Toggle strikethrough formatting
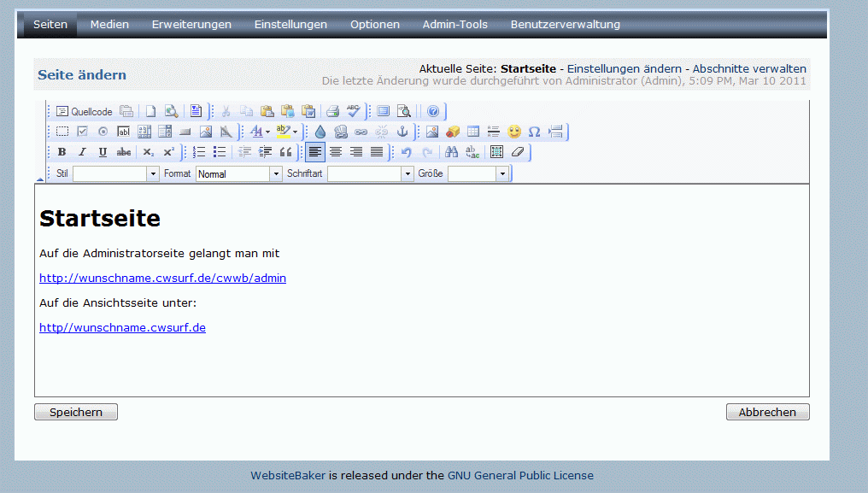 coord(123,152)
